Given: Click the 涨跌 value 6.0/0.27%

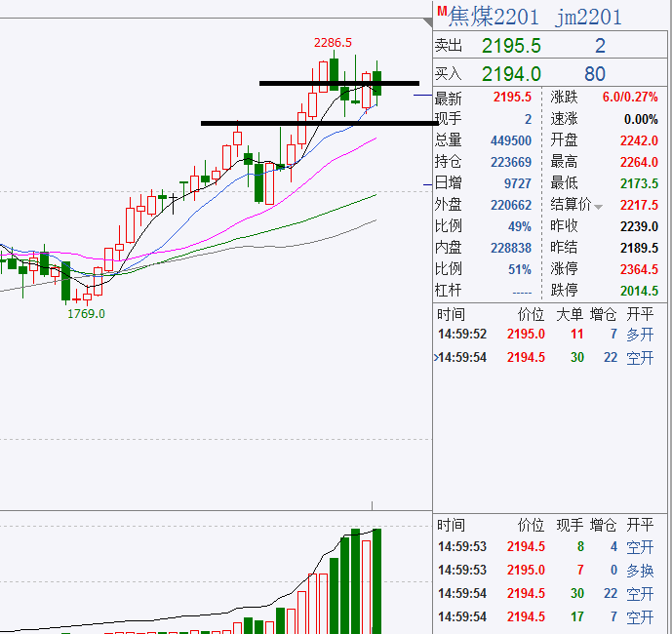Looking at the screenshot, I should [630, 97].
